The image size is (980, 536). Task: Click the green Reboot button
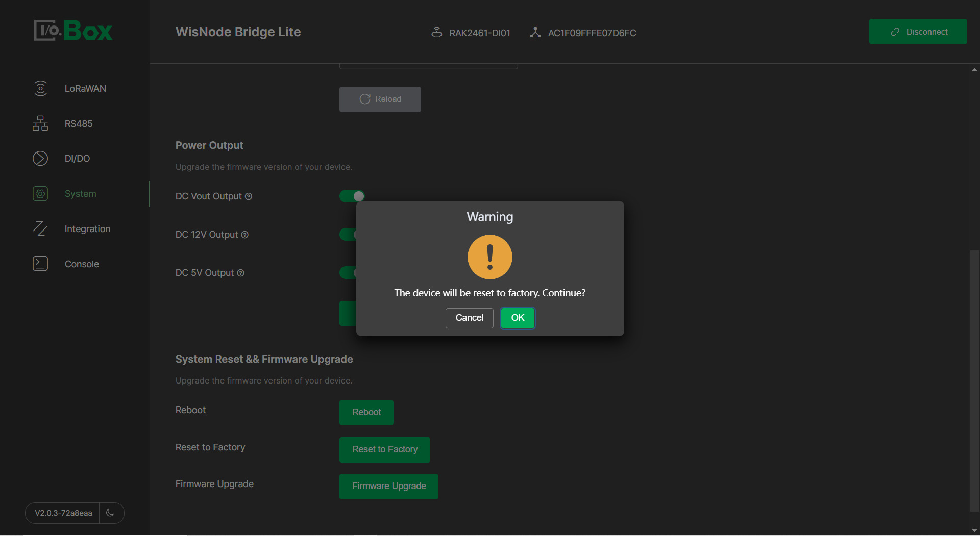pyautogui.click(x=366, y=412)
